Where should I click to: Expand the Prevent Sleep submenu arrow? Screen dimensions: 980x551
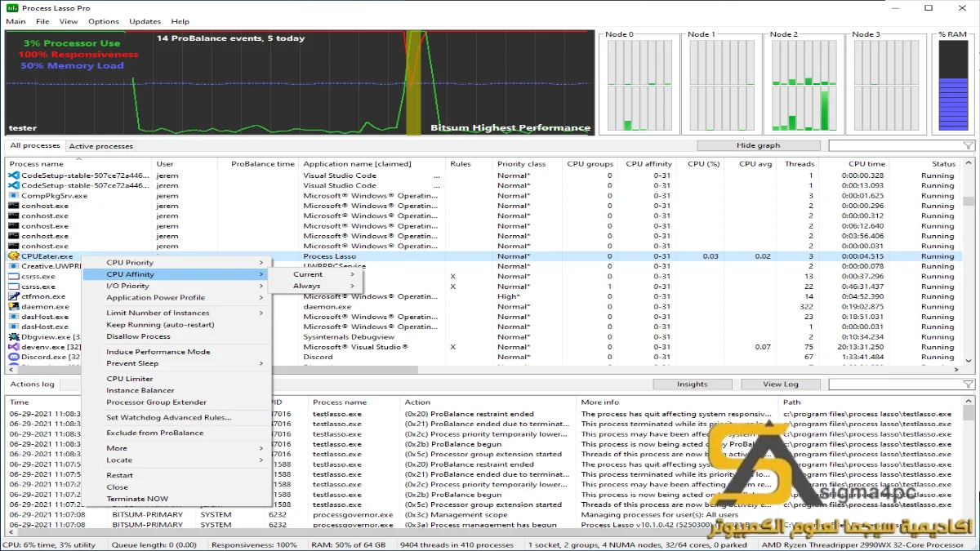coord(261,364)
